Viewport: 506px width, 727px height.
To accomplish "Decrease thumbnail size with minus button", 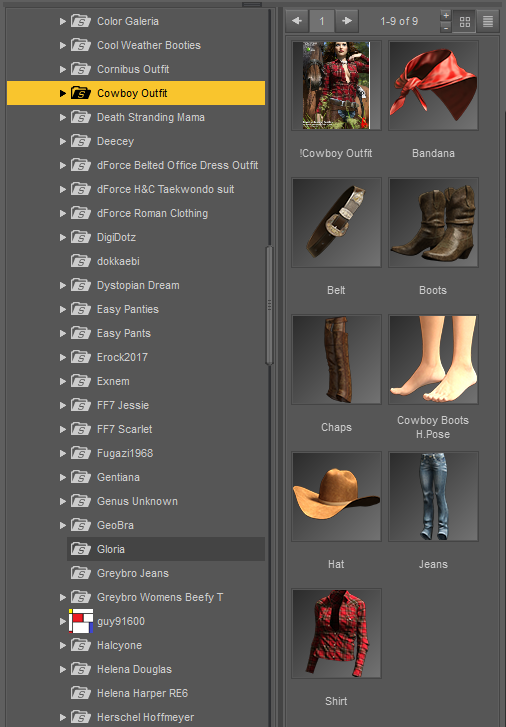I will pos(446,27).
